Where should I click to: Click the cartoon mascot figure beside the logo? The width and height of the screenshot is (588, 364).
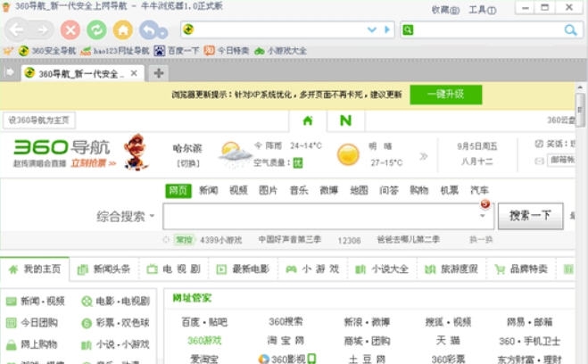coord(136,153)
